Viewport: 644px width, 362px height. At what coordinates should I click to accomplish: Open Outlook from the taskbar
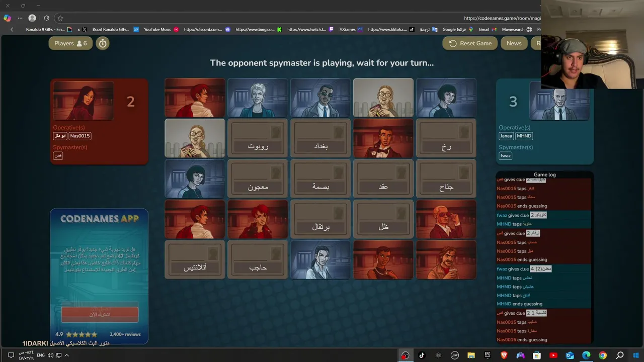[x=570, y=355]
